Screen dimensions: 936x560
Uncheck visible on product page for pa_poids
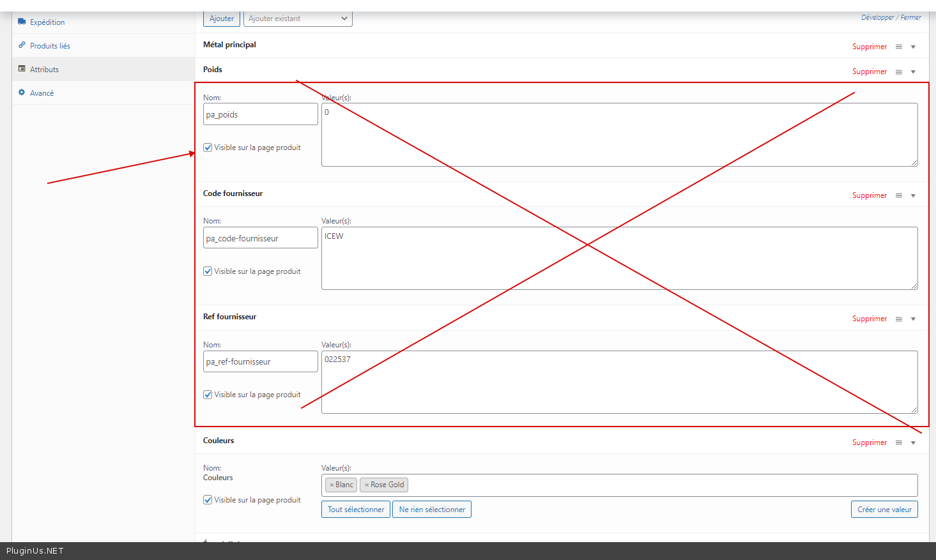pyautogui.click(x=208, y=148)
